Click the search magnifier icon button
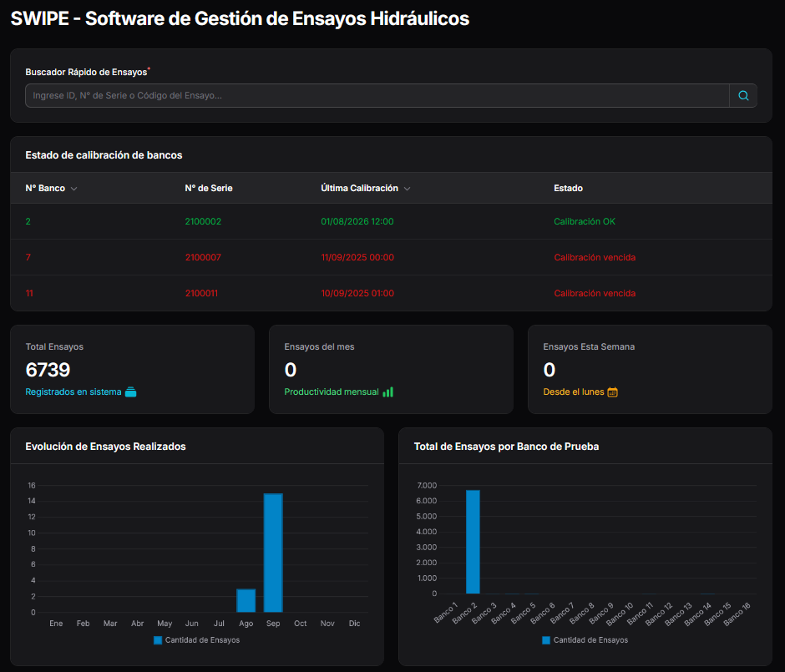Viewport: 785px width, 672px height. click(x=743, y=95)
